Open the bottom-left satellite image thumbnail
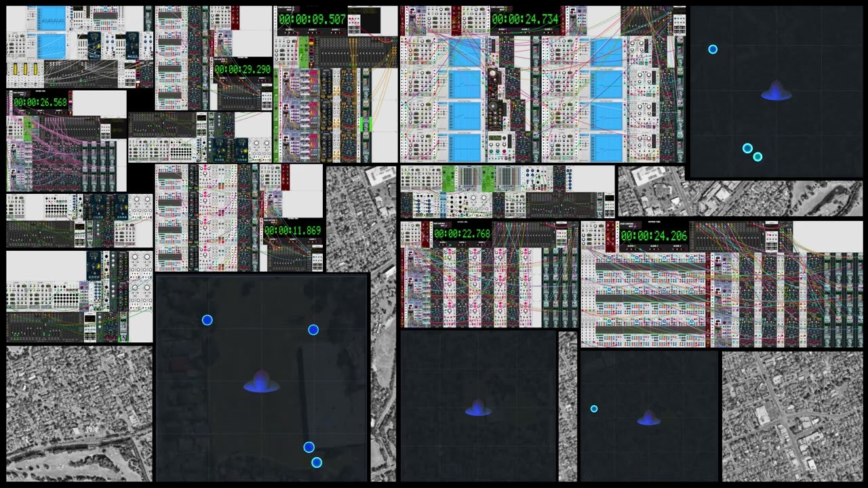Screen dimensions: 868x488 point(79,413)
